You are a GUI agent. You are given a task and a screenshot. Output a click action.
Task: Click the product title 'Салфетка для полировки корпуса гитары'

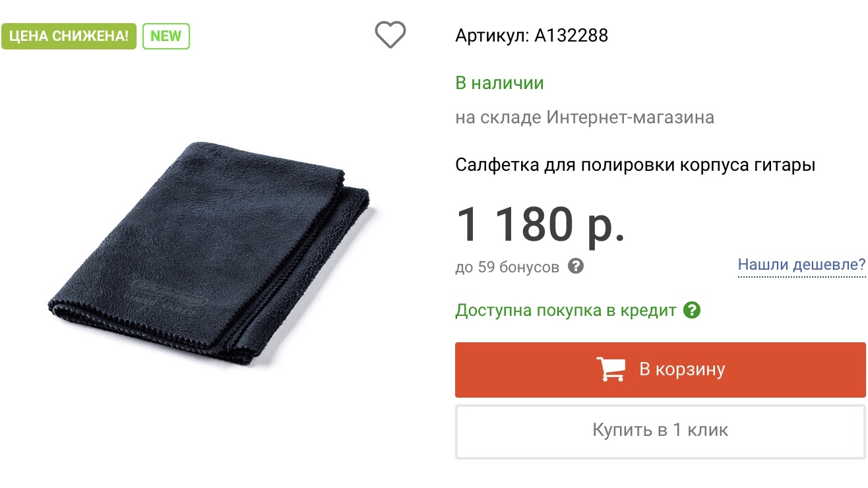635,165
